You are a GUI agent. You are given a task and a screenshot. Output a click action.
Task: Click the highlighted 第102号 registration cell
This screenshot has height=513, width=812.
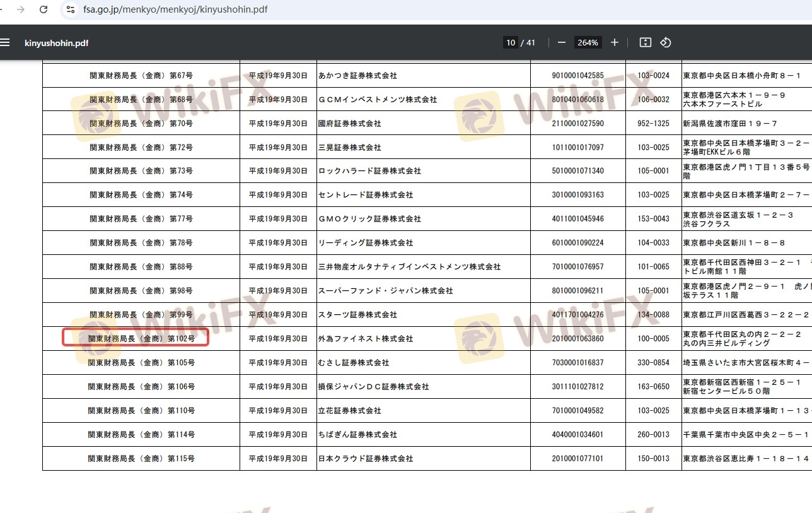[136, 338]
